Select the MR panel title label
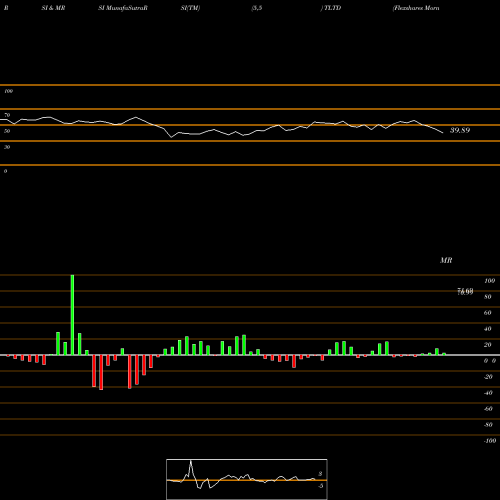This screenshot has height=500, width=500. click(x=446, y=260)
